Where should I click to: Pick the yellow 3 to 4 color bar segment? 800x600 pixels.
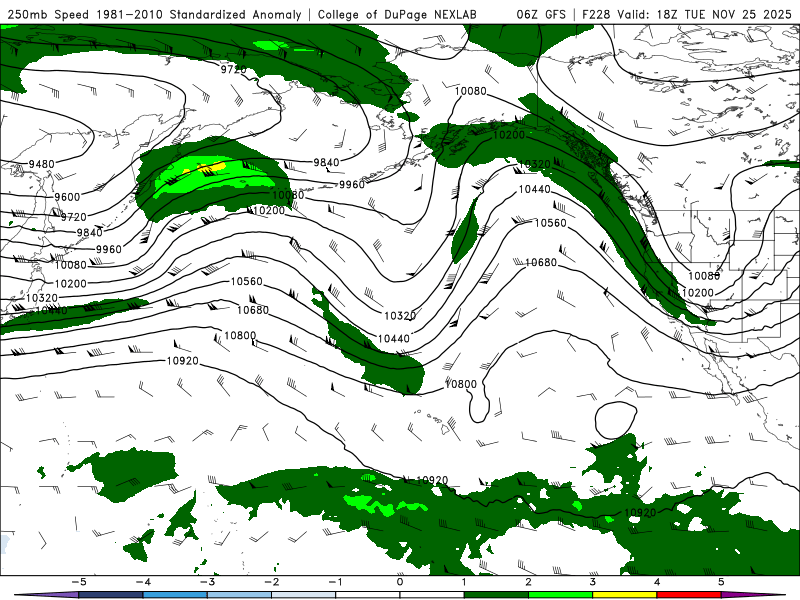(625, 595)
